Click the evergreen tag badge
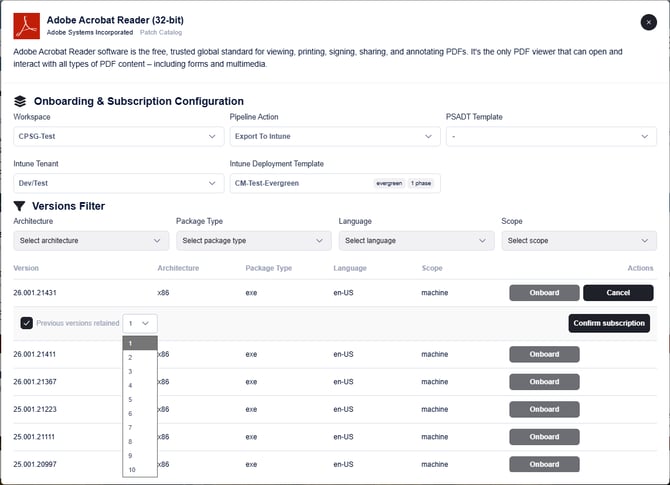The height and width of the screenshot is (485, 670). click(389, 183)
